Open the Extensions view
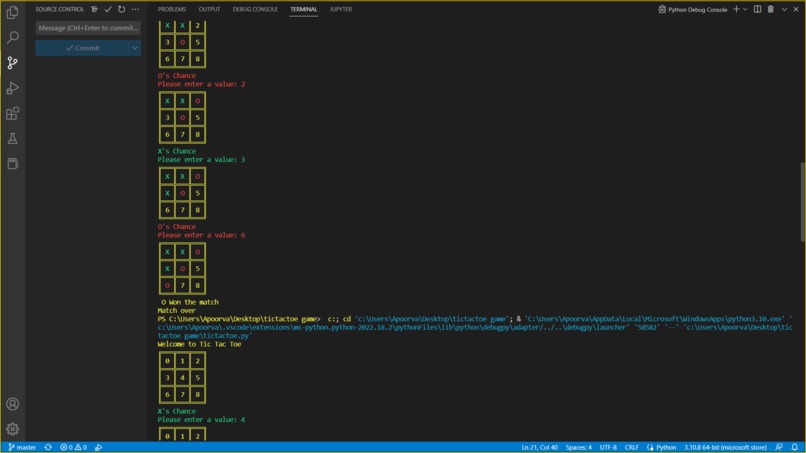This screenshot has height=453, width=806. (x=12, y=113)
